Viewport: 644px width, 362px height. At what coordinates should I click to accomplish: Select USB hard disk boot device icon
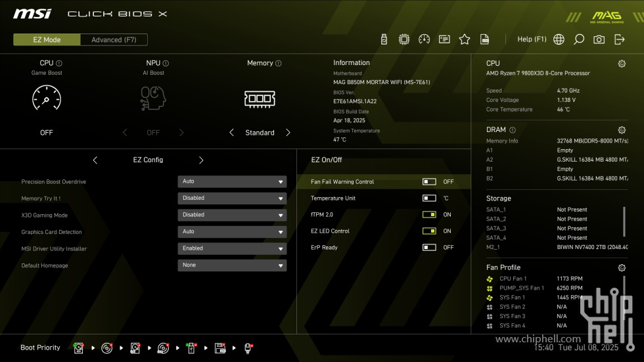pos(135,348)
